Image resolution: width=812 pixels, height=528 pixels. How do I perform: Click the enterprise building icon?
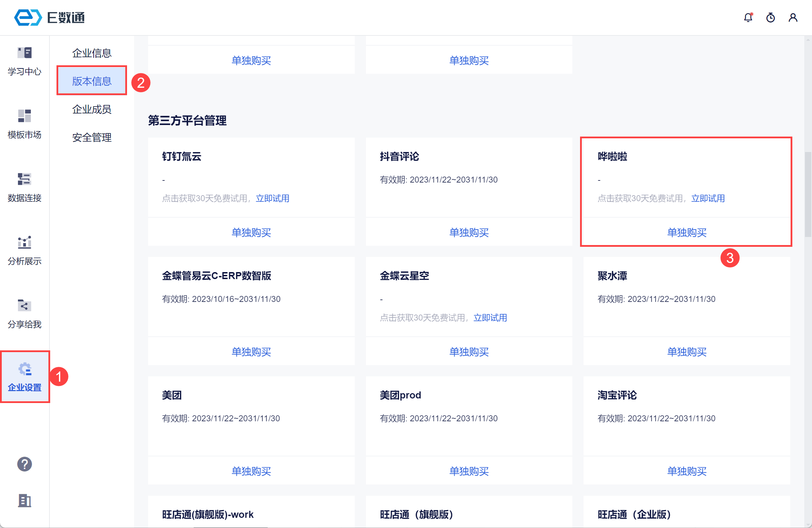coord(25,500)
